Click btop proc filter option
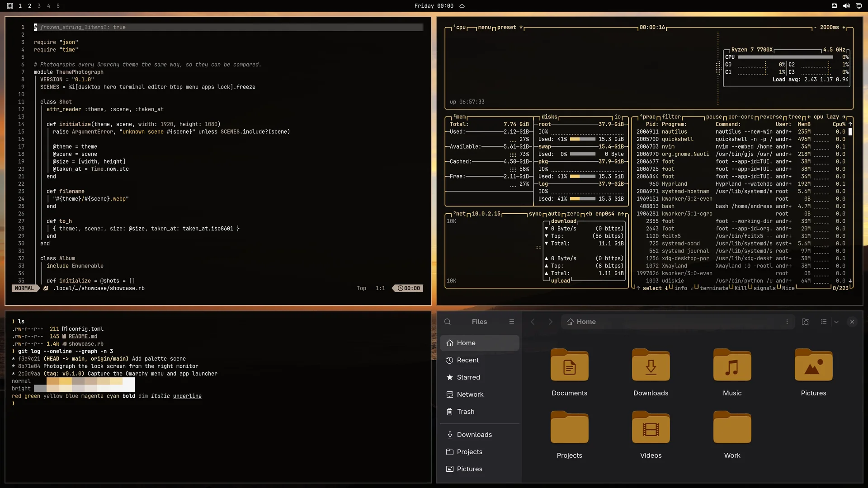The height and width of the screenshot is (488, 868). [x=671, y=117]
